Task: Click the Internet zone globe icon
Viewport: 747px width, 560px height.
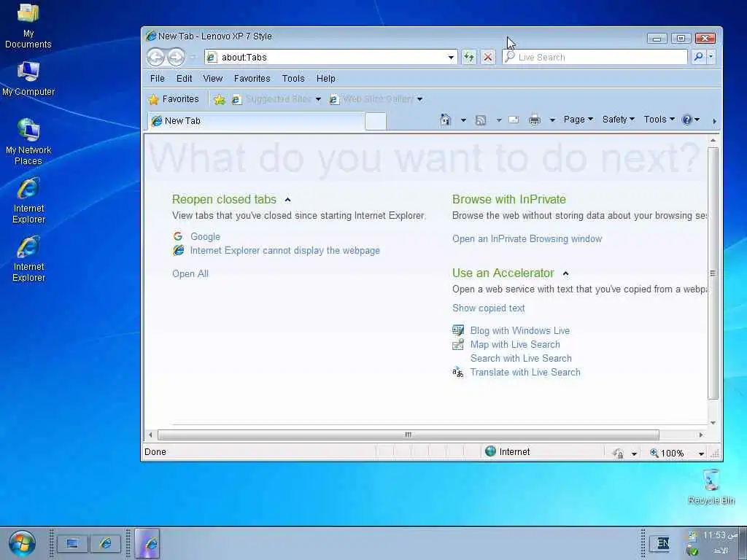Action: pos(490,451)
